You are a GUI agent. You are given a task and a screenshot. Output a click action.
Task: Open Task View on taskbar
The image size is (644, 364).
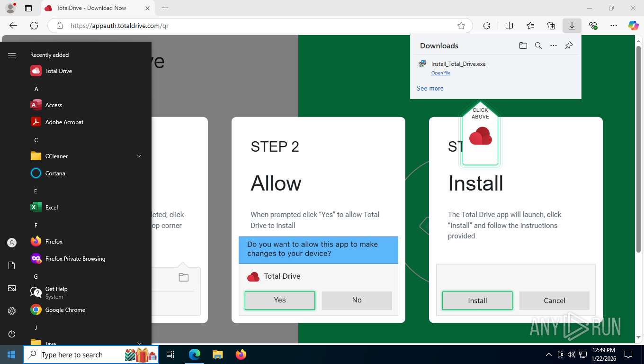(x=171, y=355)
